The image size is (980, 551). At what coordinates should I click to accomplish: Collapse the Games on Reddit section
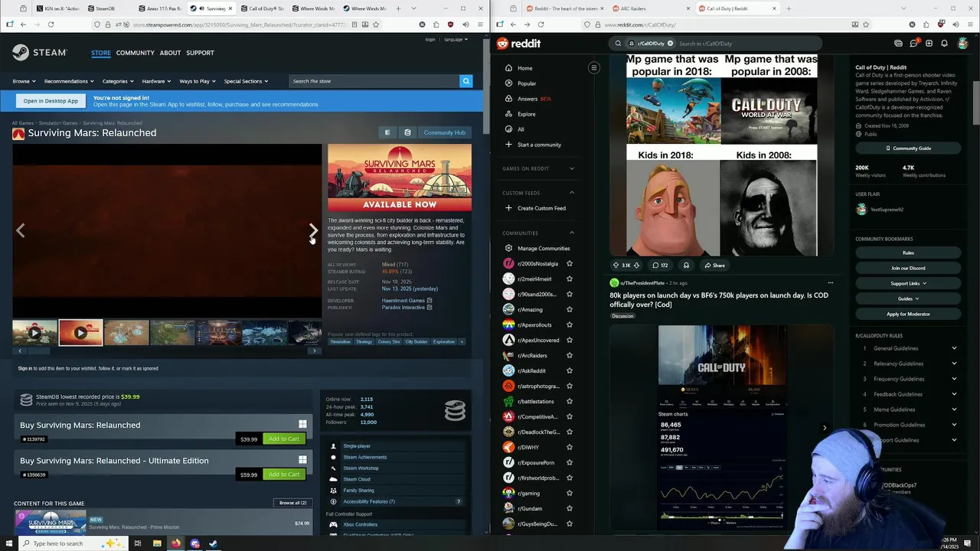click(571, 168)
